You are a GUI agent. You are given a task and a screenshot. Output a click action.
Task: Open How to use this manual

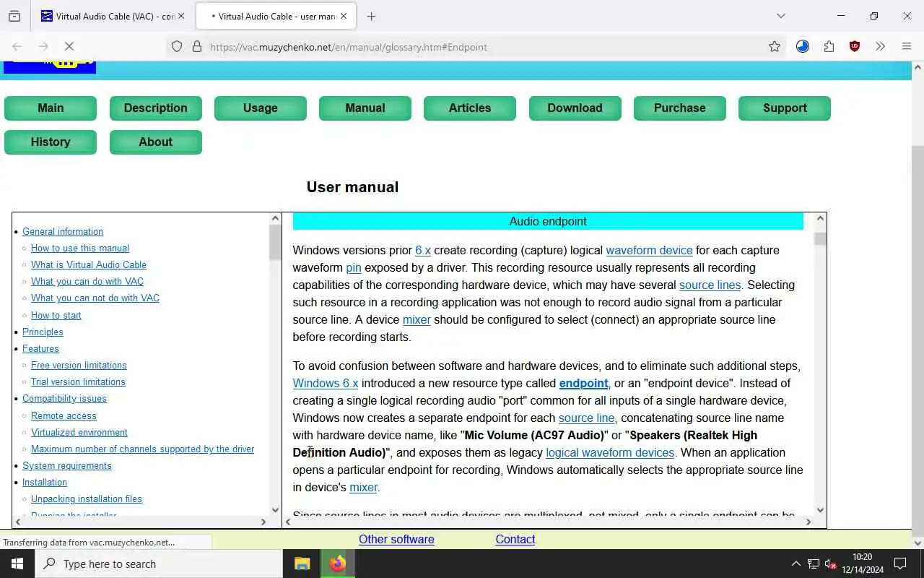[80, 248]
